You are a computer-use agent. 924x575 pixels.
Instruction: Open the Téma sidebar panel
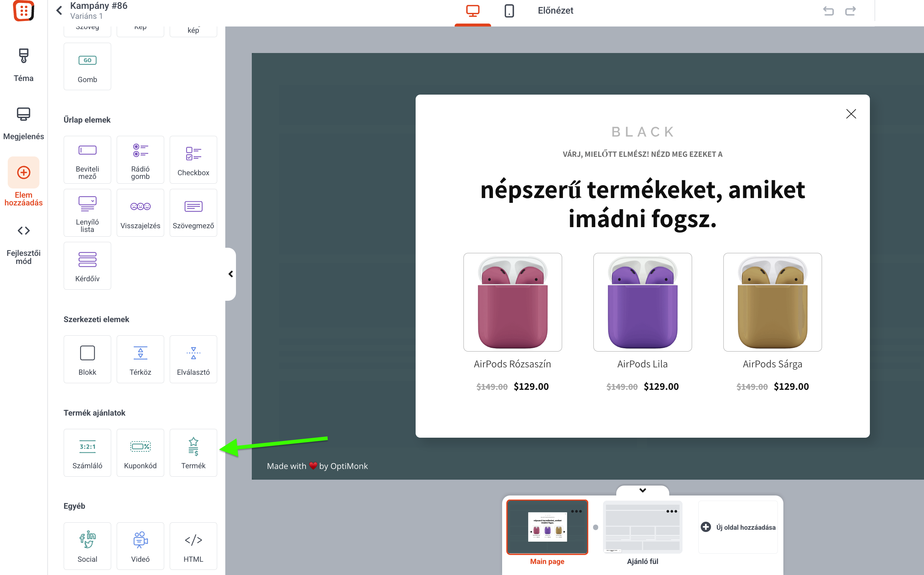(x=24, y=65)
